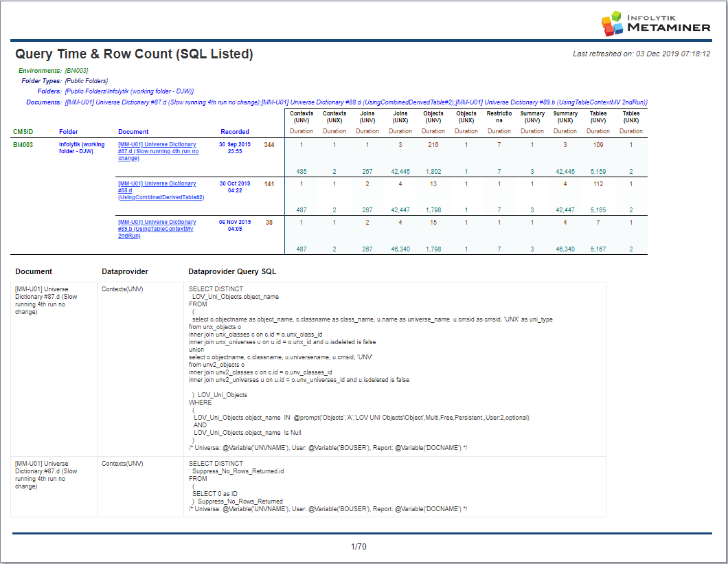
Task: Click the Infolytik Metaminer logo
Action: 656,23
